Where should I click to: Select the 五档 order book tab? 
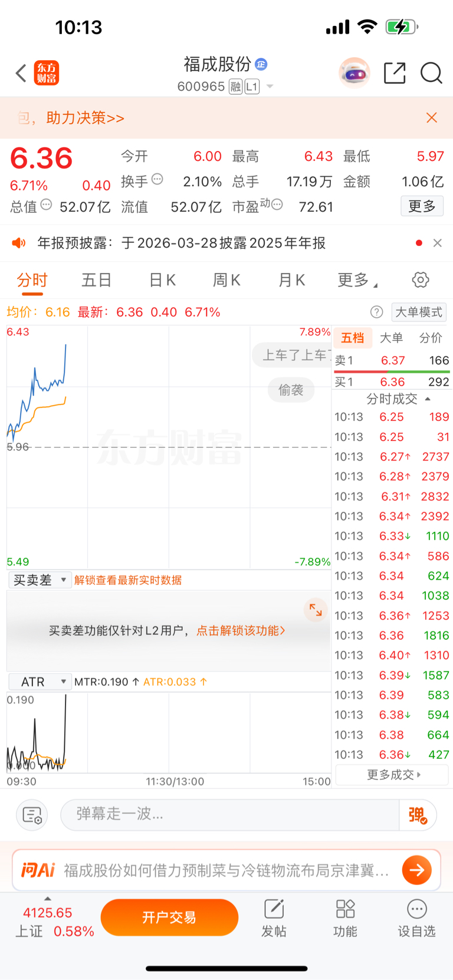353,338
